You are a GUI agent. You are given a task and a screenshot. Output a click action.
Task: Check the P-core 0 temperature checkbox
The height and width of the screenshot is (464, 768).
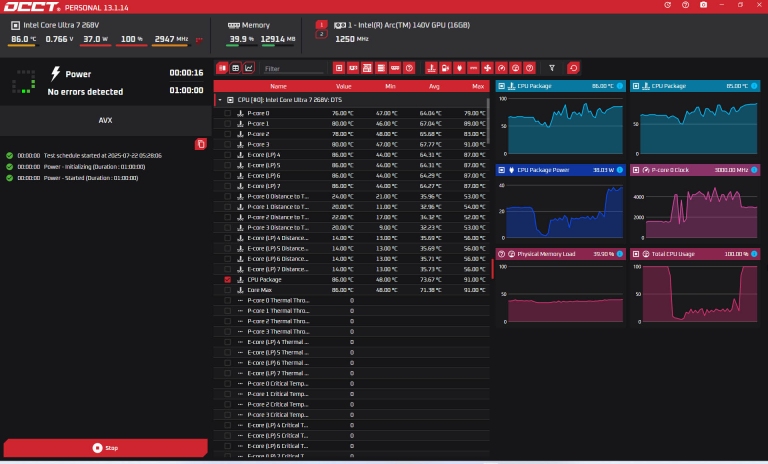[x=227, y=113]
